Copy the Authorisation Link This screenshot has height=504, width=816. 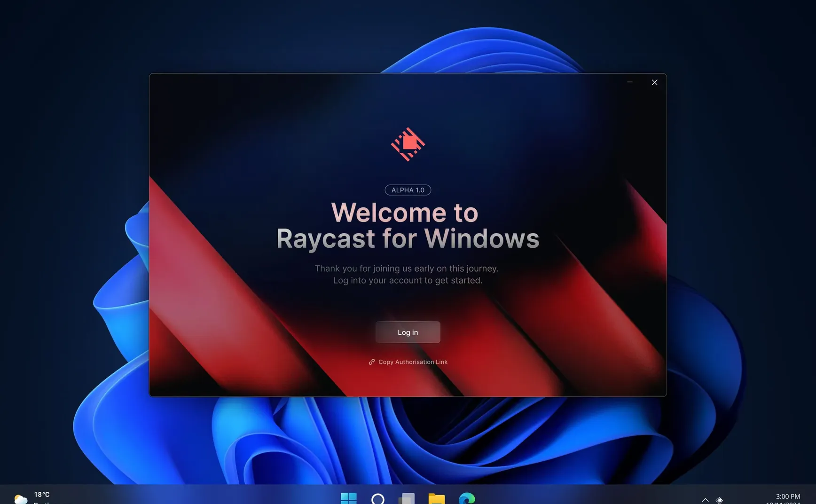408,362
